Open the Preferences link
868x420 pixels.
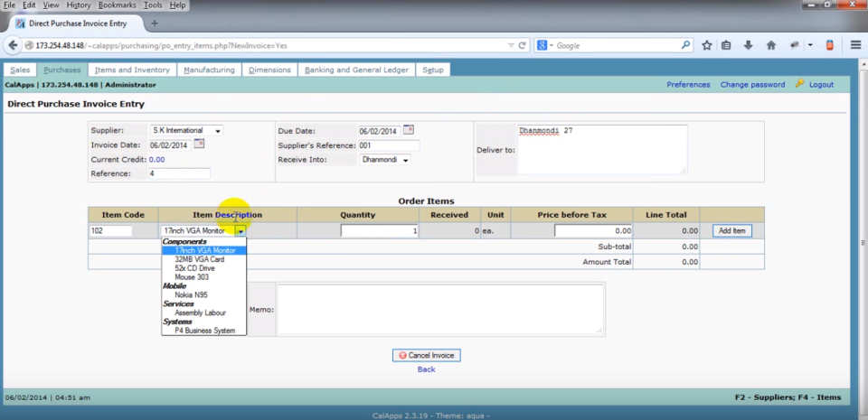[x=688, y=85]
